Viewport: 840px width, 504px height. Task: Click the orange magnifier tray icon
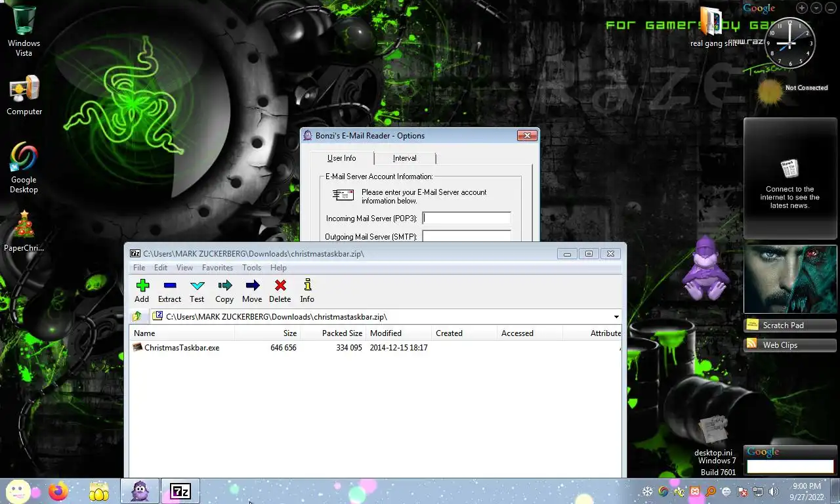coord(711,492)
